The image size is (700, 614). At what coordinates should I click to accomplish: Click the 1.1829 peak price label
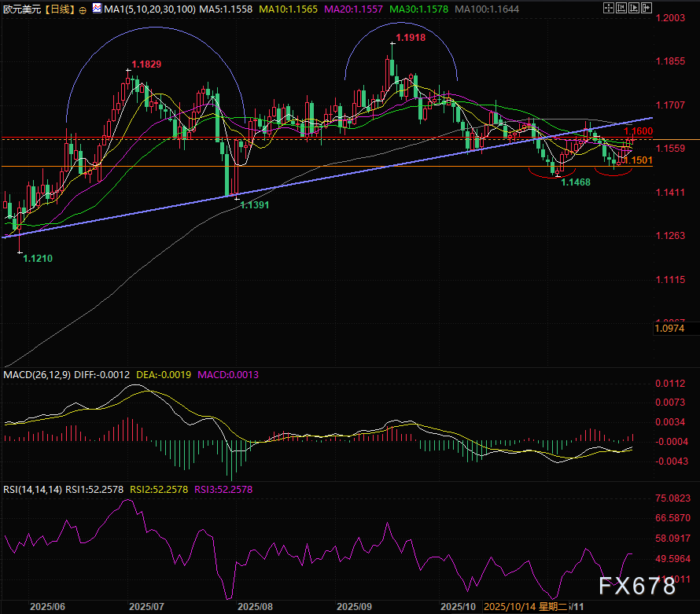point(146,64)
